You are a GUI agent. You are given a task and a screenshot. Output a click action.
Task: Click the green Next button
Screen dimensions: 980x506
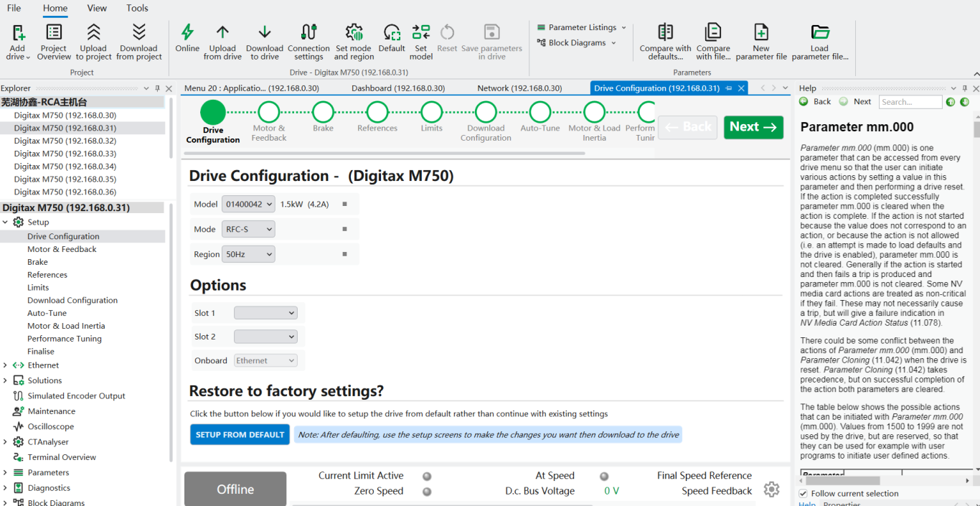click(x=753, y=127)
